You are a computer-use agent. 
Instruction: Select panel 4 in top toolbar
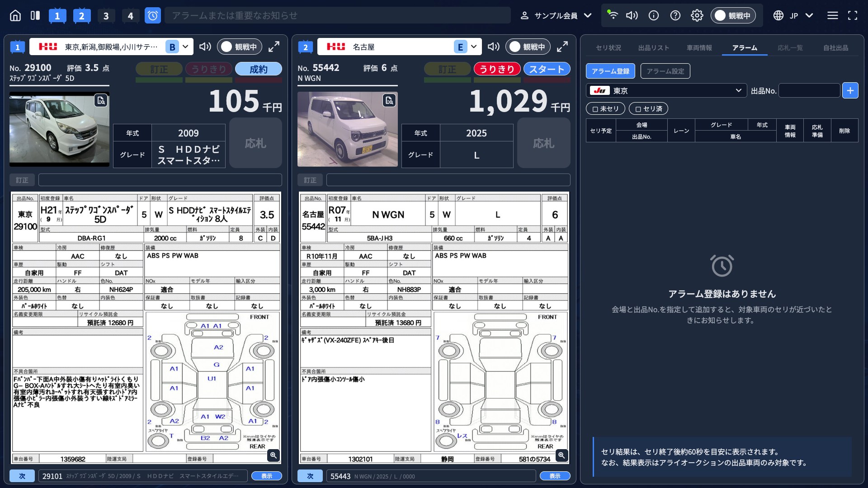(x=130, y=16)
